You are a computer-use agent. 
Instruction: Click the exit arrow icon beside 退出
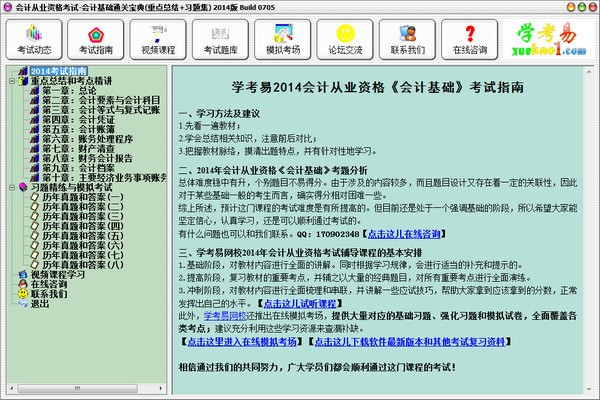point(23,304)
